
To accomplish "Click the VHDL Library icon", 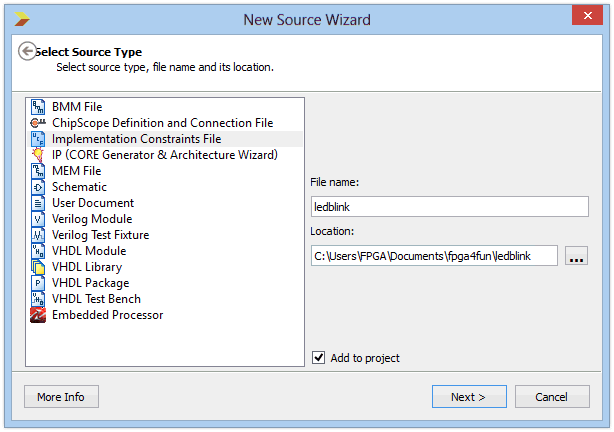I will tap(38, 267).
